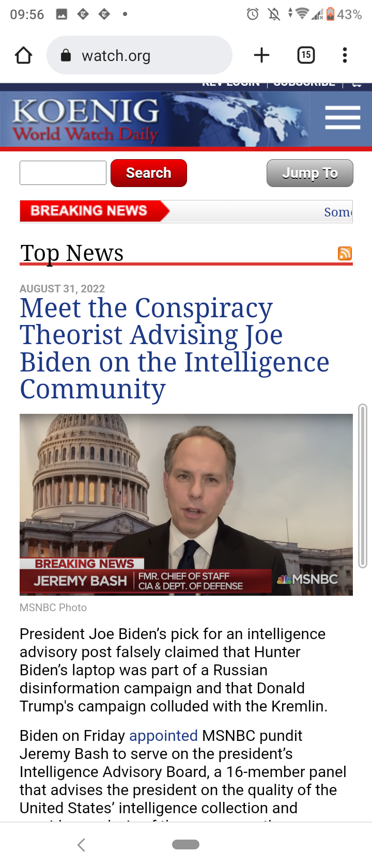Image resolution: width=372 pixels, height=868 pixels.
Task: Click the orange RSS feed icon
Action: (x=345, y=253)
